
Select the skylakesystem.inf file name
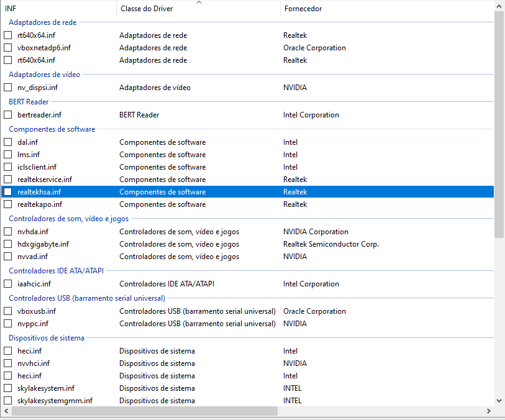point(46,388)
